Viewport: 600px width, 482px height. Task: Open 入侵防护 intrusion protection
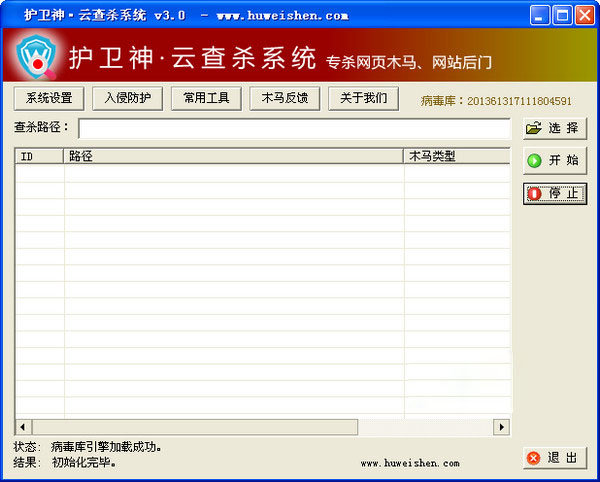(x=127, y=98)
